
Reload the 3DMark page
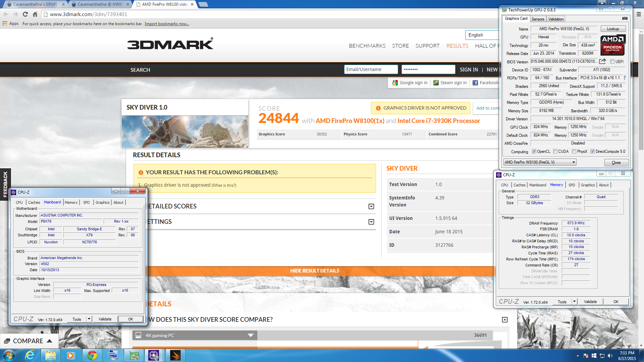coord(25,14)
